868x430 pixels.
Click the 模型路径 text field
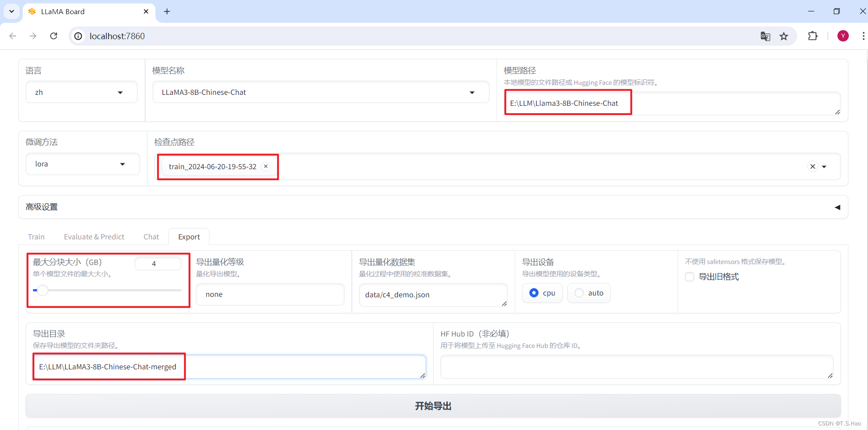coord(672,104)
